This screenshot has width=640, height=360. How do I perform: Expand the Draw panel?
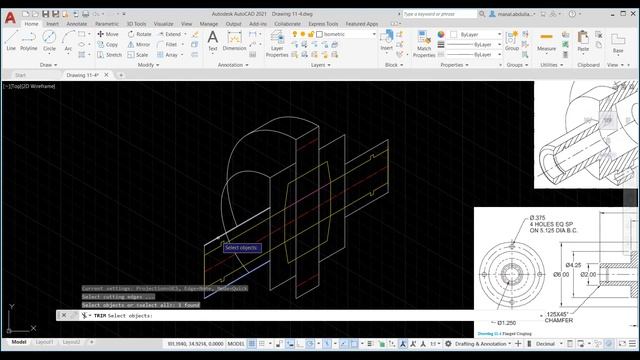click(x=48, y=65)
